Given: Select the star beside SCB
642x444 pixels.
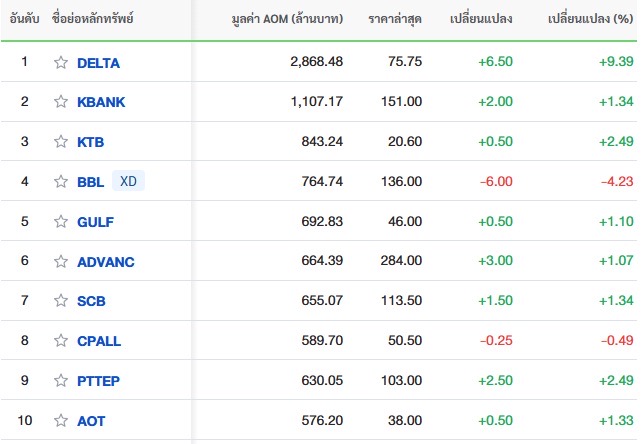Looking at the screenshot, I should 61,300.
